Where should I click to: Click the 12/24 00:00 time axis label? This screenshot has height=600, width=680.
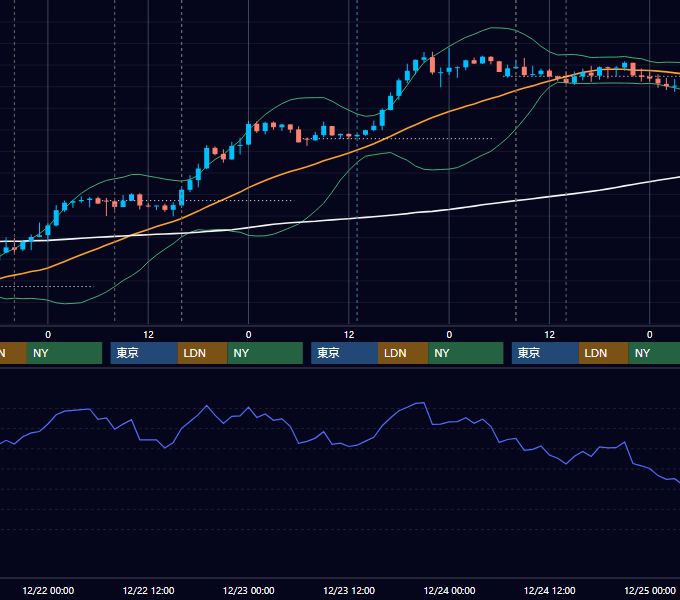(x=449, y=590)
